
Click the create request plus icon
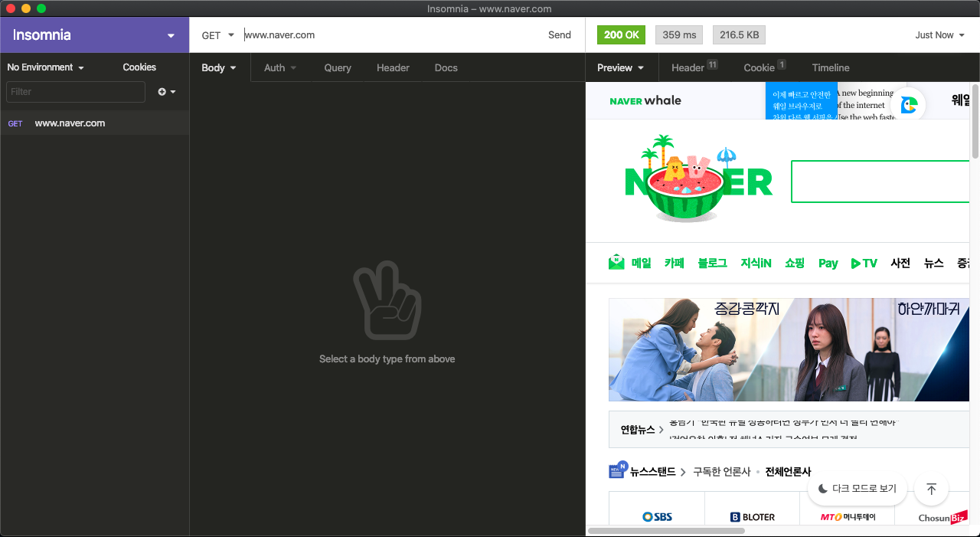166,92
